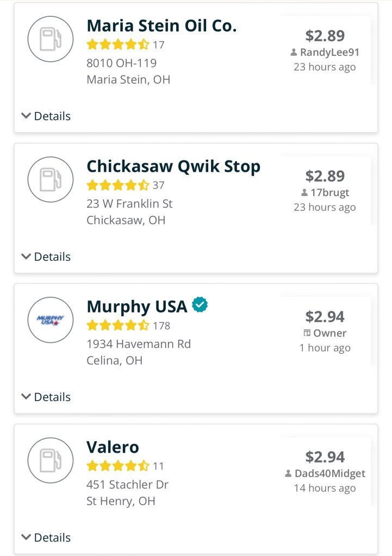This screenshot has height=556, width=392.
Task: Expand Details for Chickasaw Qwik Stop
Action: coord(46,257)
